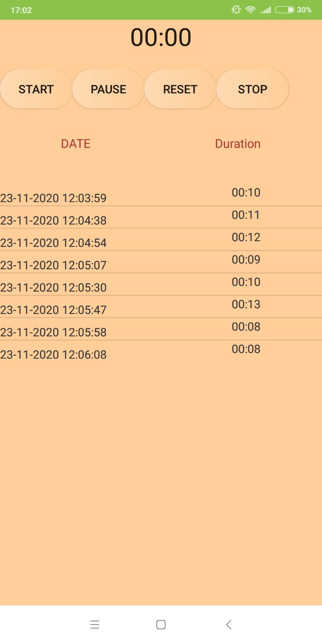
Task: Tap the START button
Action: coord(36,89)
